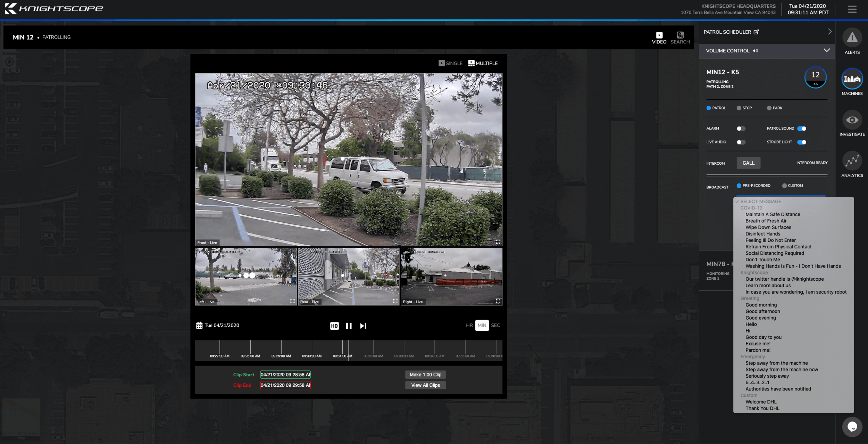The width and height of the screenshot is (868, 444).
Task: Choose 'Wipe Down Surfaces' message
Action: [768, 228]
